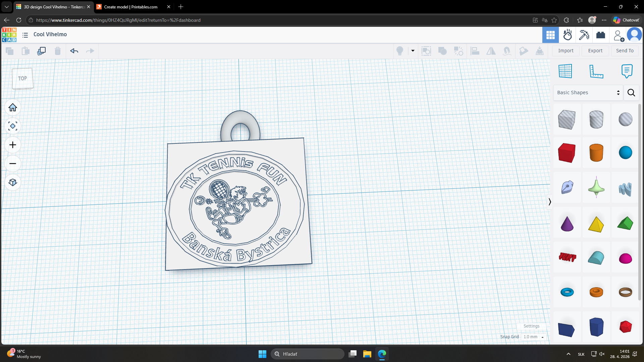Open the user account avatar
The height and width of the screenshot is (362, 644).
(634, 35)
